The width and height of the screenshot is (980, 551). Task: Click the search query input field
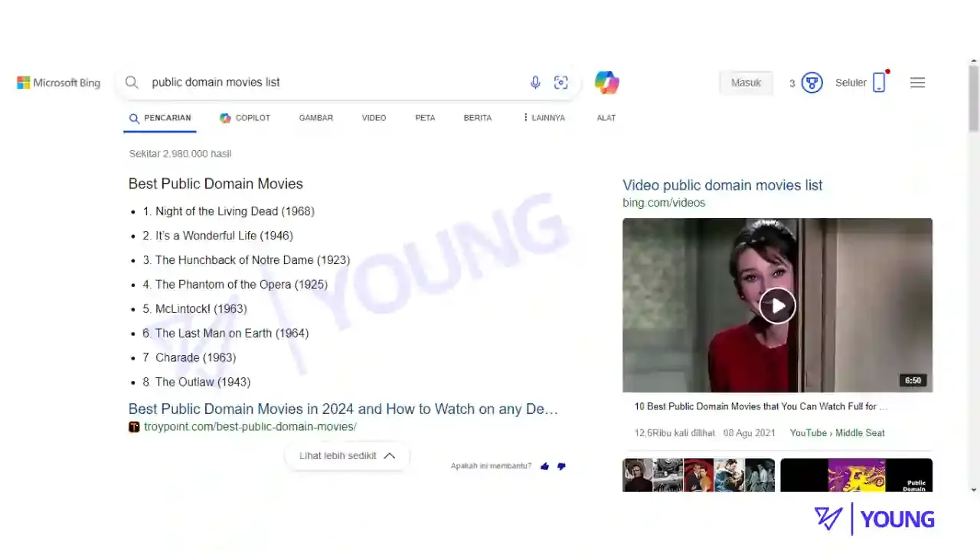click(x=333, y=83)
